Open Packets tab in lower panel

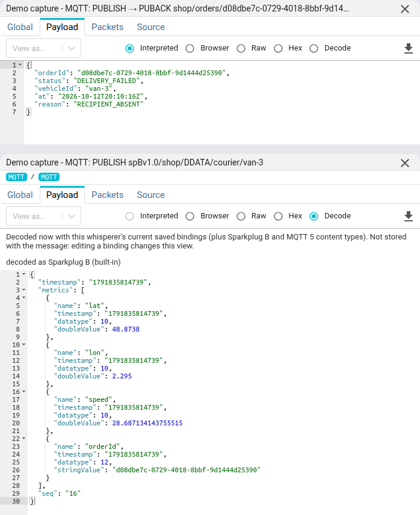107,195
